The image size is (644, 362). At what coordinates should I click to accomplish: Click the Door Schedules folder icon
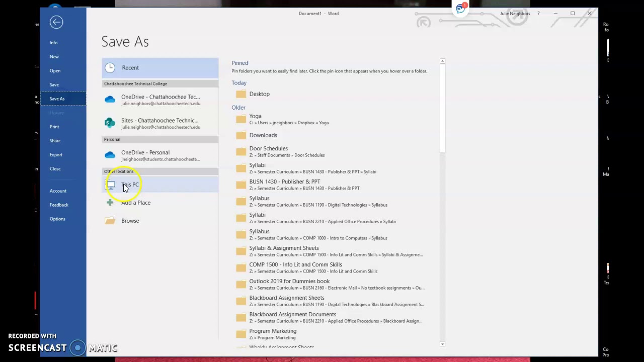241,152
